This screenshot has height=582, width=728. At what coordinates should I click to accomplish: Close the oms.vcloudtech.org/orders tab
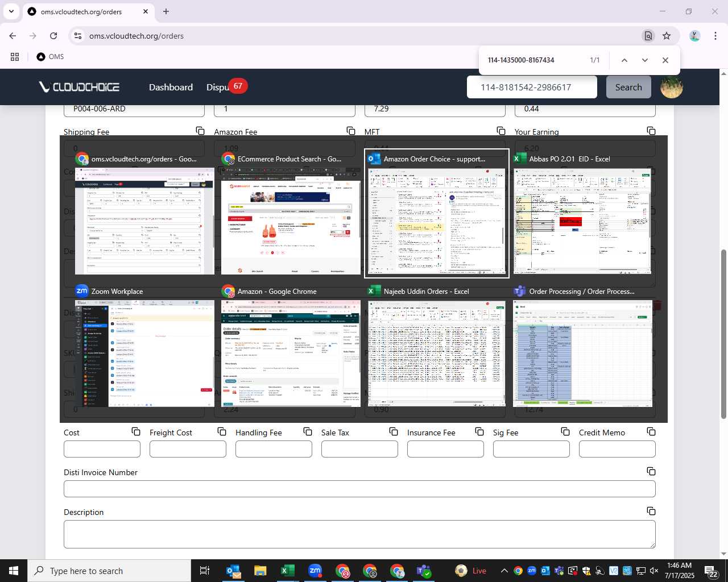[x=146, y=11]
